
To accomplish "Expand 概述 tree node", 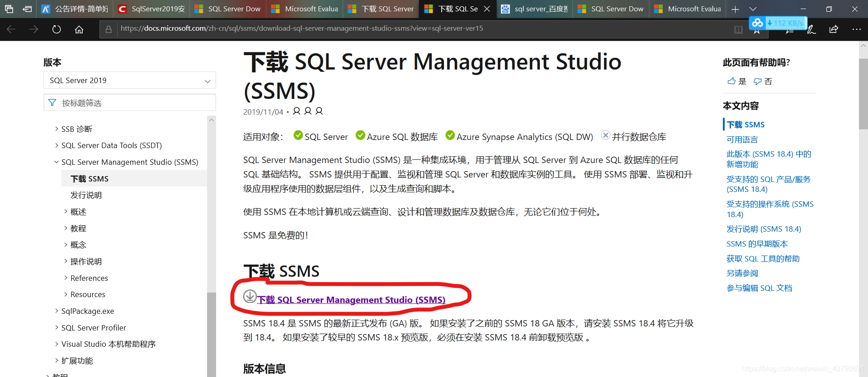I will 66,212.
